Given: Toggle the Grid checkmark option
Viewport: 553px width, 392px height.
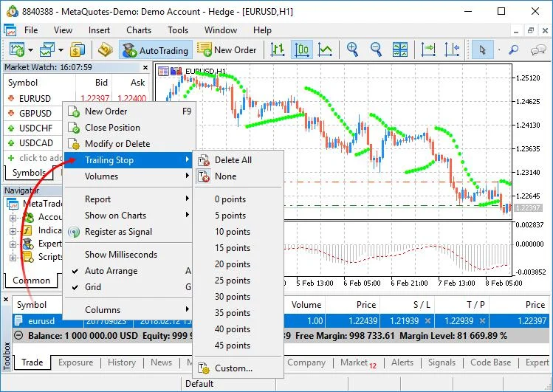Looking at the screenshot, I should point(128,287).
